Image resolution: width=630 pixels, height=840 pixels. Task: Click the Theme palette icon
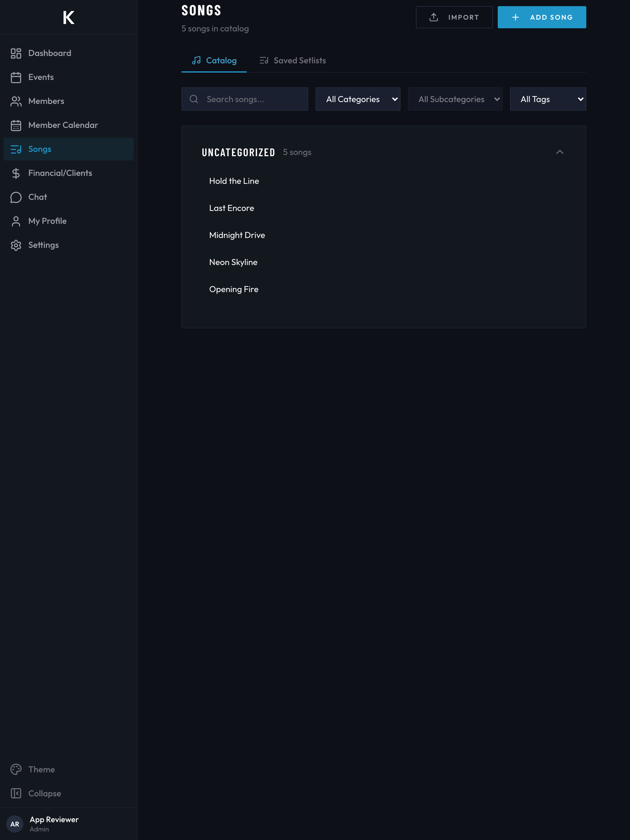tap(16, 769)
